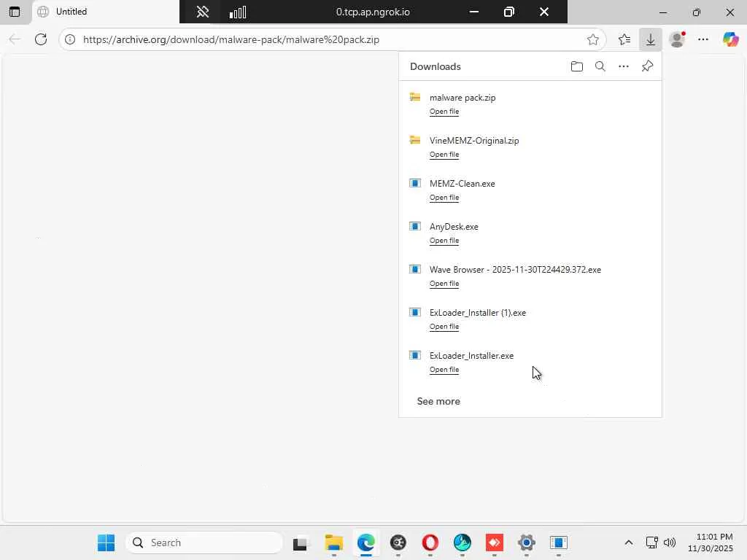Image resolution: width=747 pixels, height=560 pixels.
Task: Open the clock showing 11:01 PM
Action: [710, 542]
